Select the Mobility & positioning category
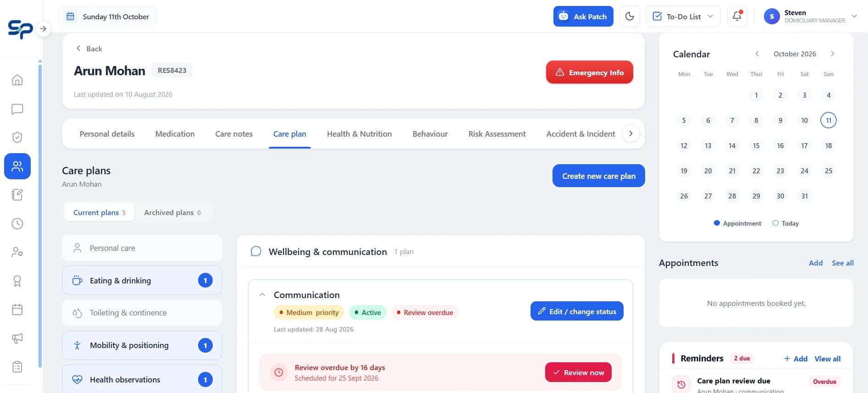The height and width of the screenshot is (393, 868). tap(142, 345)
